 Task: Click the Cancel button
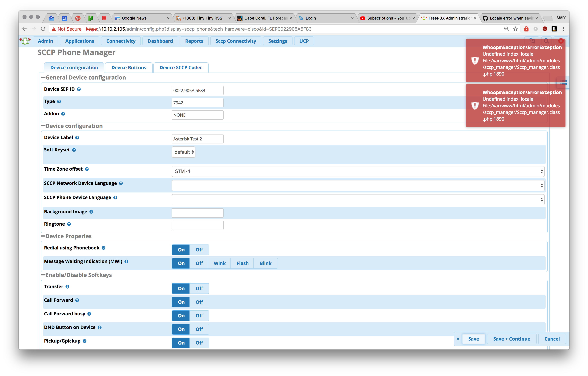(x=552, y=339)
